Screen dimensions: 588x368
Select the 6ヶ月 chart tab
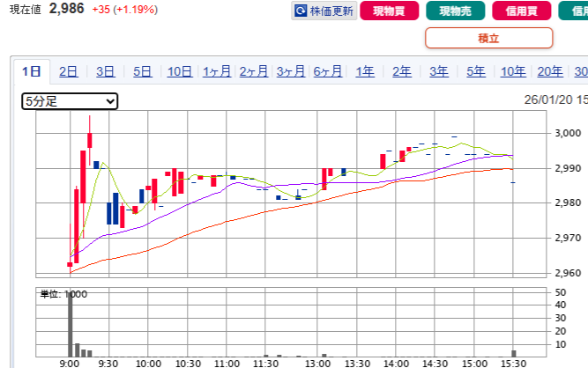[328, 71]
